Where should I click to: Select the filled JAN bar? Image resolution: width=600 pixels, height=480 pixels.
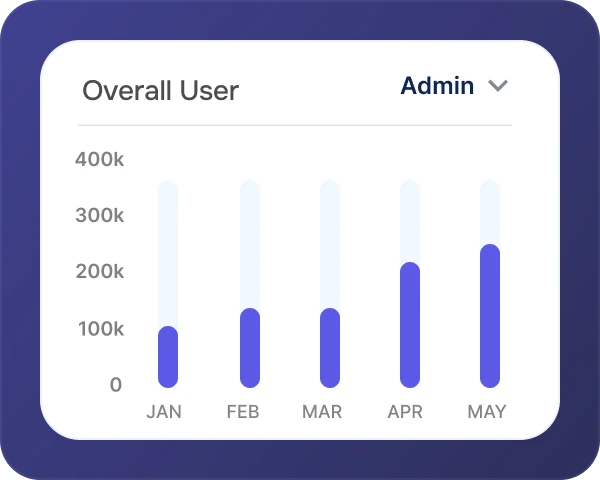tap(168, 357)
